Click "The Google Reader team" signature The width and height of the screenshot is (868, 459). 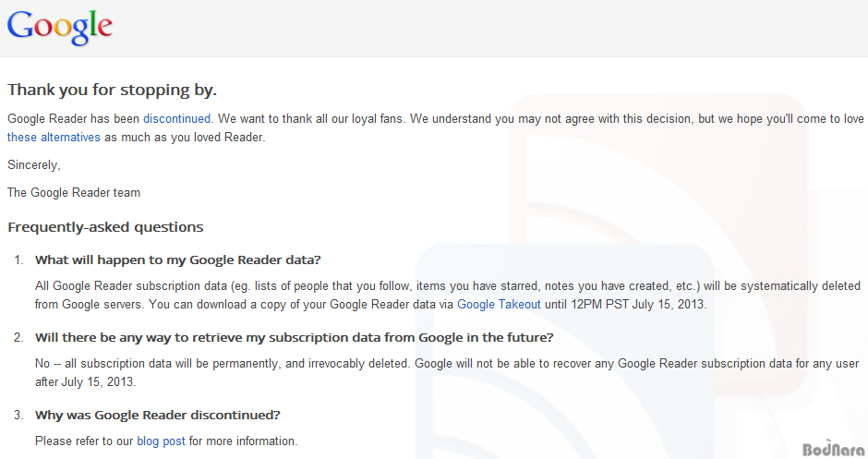[x=74, y=193]
